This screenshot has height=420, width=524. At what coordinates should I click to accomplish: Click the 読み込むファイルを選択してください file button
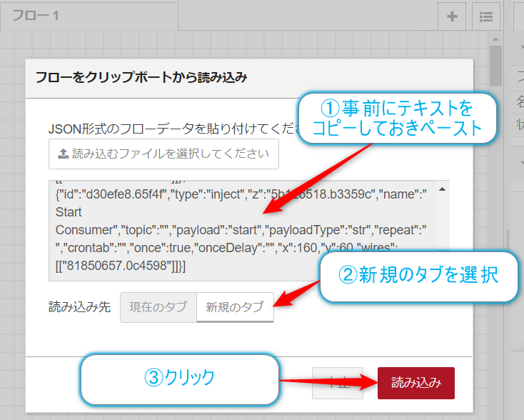(163, 154)
